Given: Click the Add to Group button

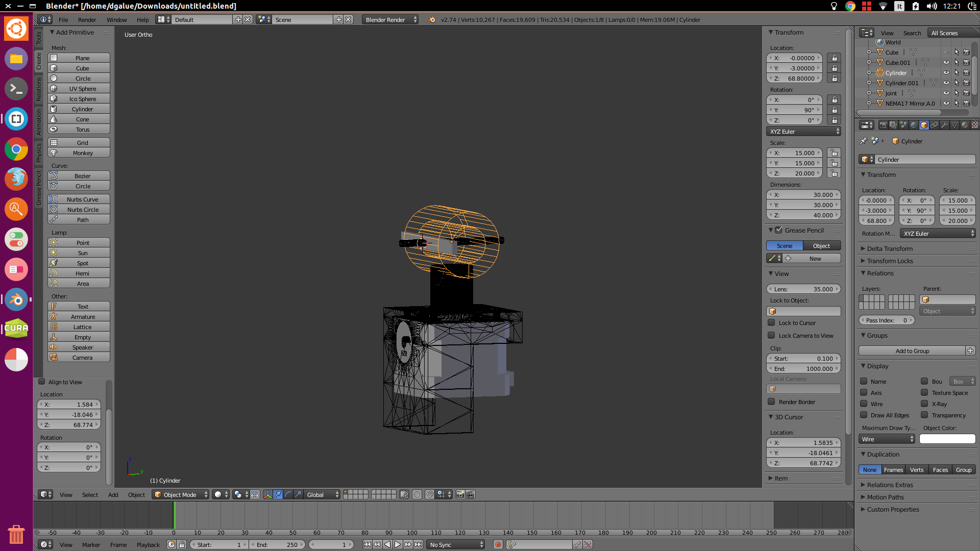Looking at the screenshot, I should [x=912, y=350].
